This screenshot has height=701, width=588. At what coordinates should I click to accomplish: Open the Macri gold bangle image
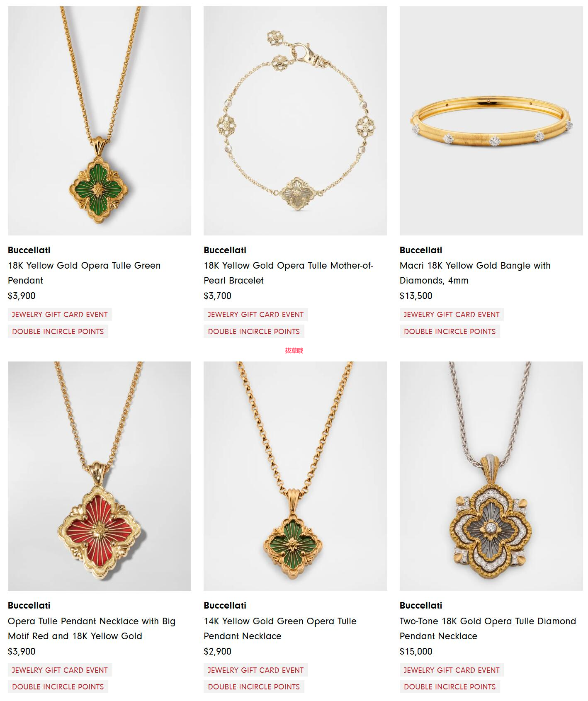click(491, 121)
